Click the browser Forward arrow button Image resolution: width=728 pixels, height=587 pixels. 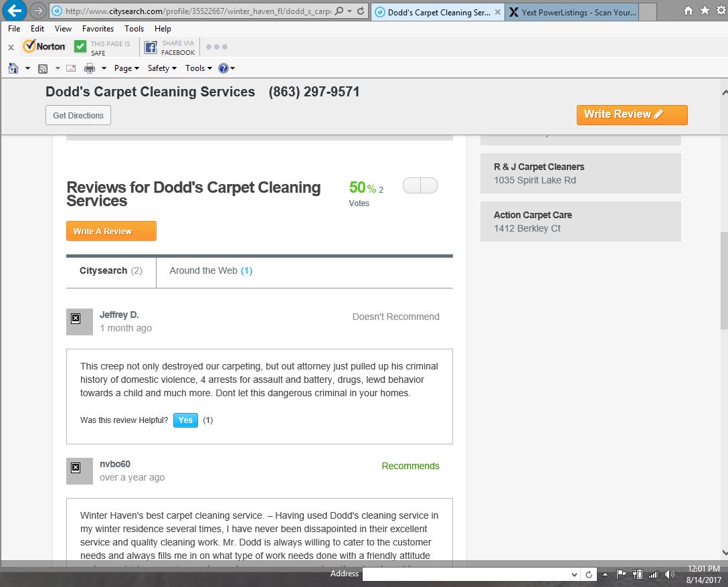(x=38, y=11)
